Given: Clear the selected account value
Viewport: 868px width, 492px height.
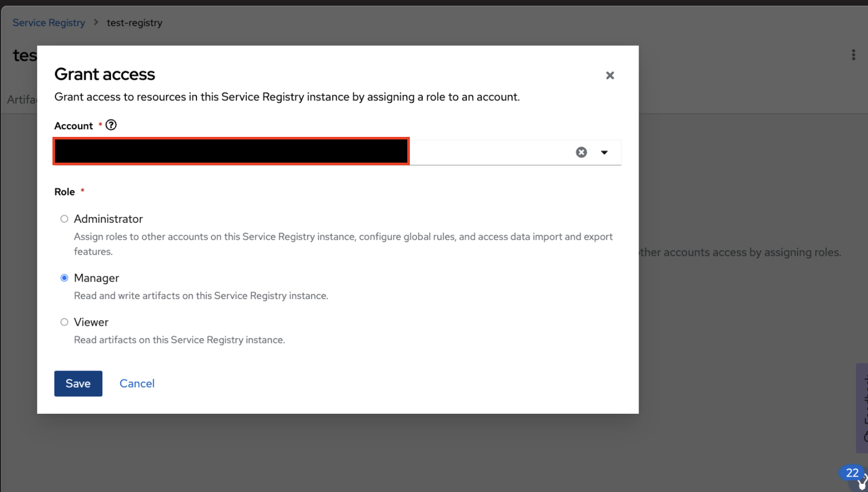Looking at the screenshot, I should click(x=581, y=152).
